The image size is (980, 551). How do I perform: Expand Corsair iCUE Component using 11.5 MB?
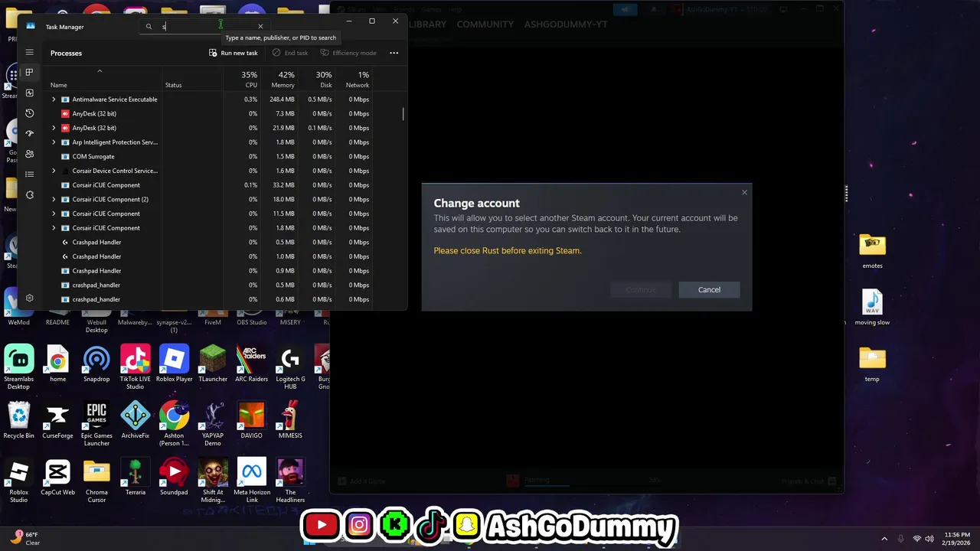click(54, 214)
